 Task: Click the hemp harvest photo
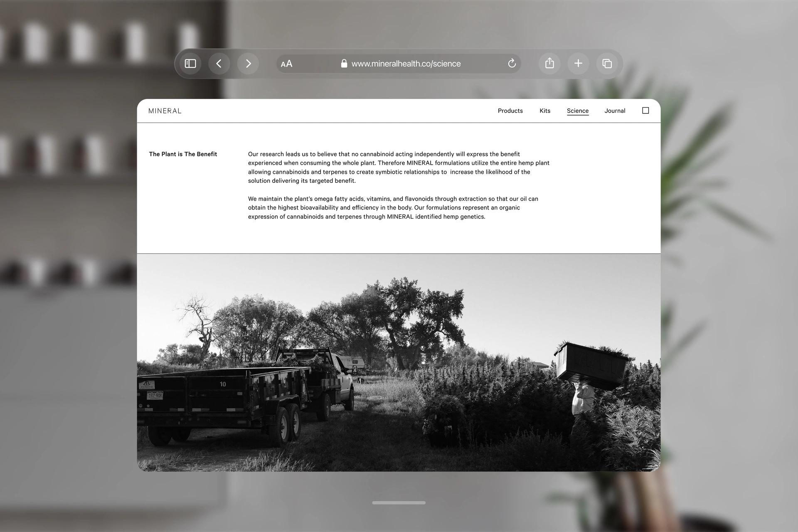pos(398,362)
